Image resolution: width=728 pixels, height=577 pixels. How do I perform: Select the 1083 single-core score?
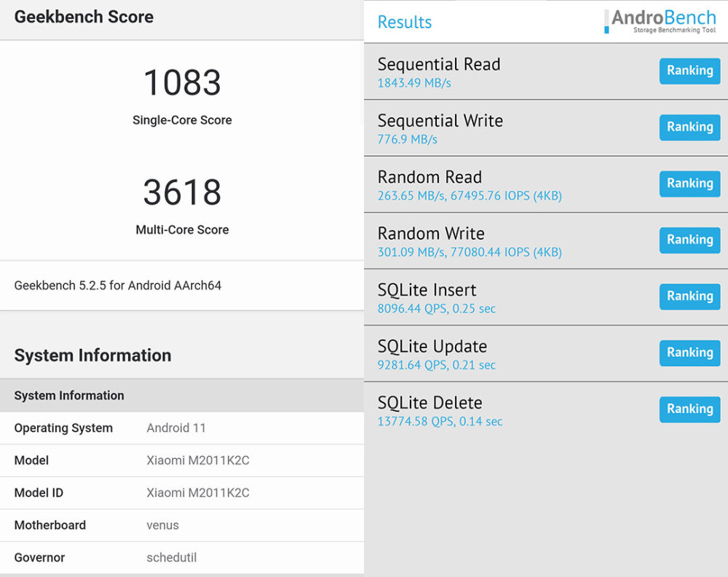(182, 83)
